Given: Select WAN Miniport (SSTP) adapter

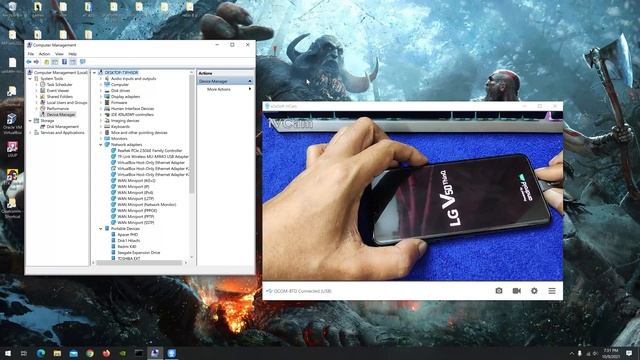Looking at the screenshot, I should click(x=136, y=222).
